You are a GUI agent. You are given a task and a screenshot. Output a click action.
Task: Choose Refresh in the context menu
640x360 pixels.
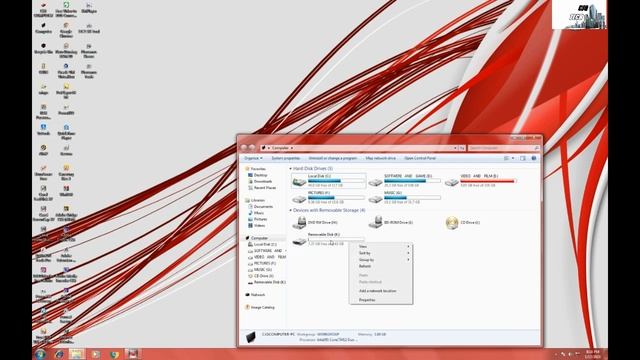coord(381,266)
